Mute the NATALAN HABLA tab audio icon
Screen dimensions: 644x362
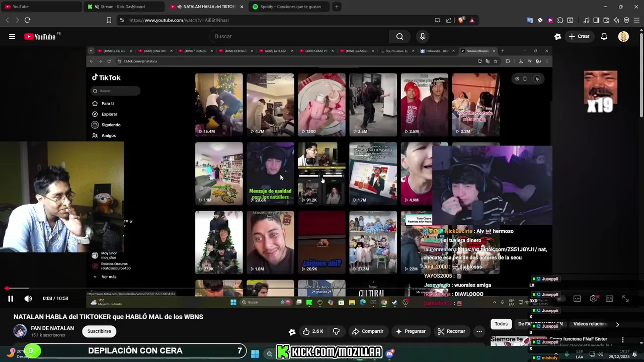click(x=180, y=7)
